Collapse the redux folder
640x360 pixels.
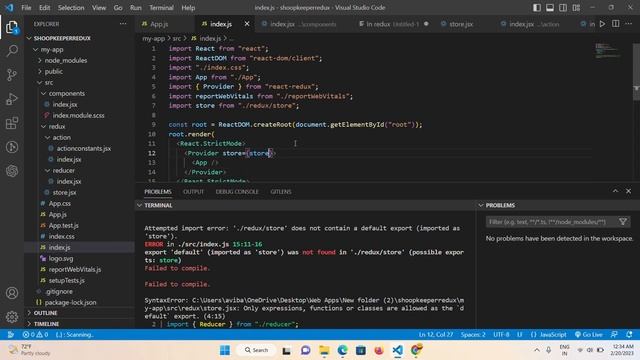click(57, 127)
